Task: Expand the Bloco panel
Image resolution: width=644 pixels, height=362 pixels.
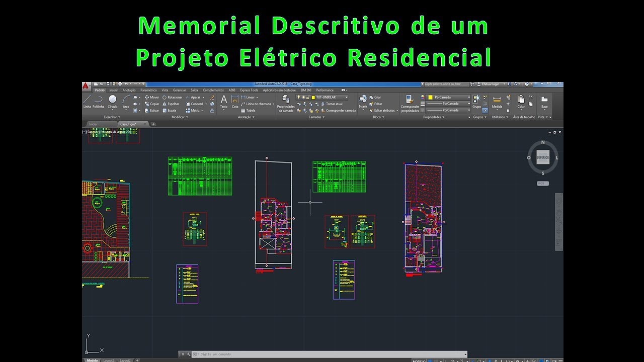Action: 378,117
